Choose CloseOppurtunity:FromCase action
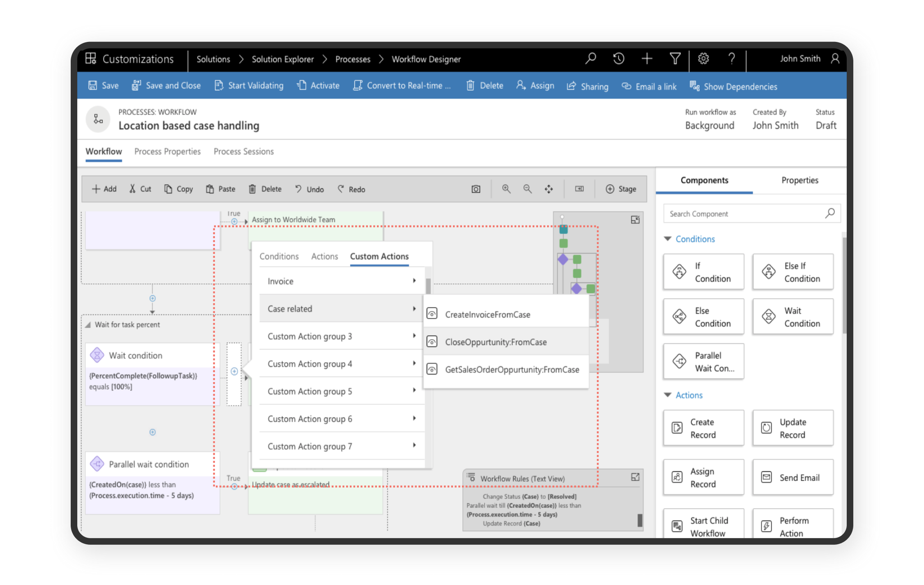 click(x=506, y=342)
